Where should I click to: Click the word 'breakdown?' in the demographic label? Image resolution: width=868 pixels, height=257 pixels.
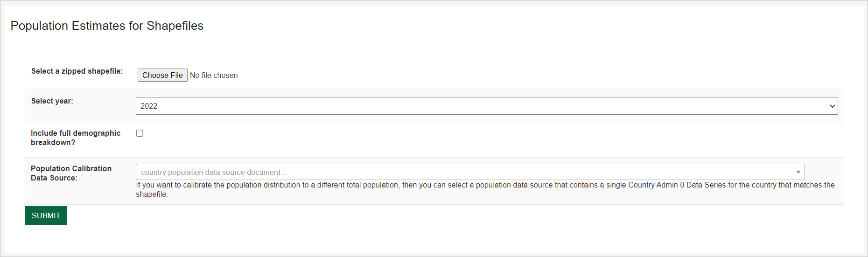point(53,142)
